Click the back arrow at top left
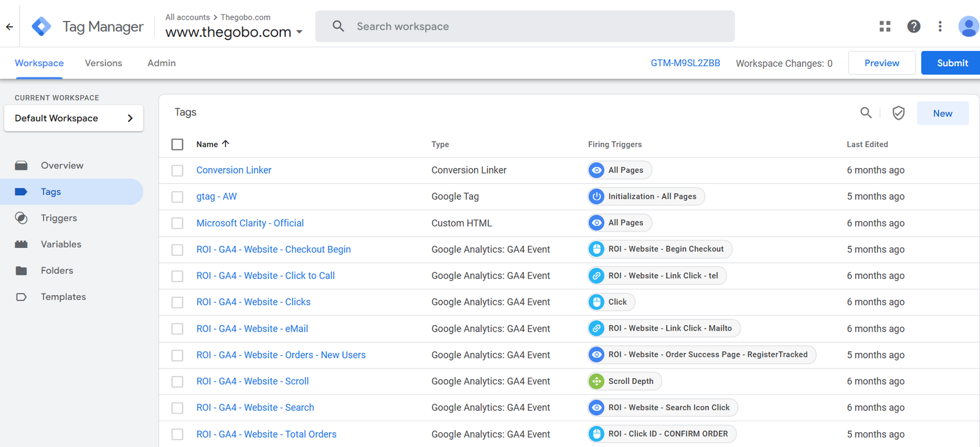This screenshot has height=447, width=980. click(9, 26)
